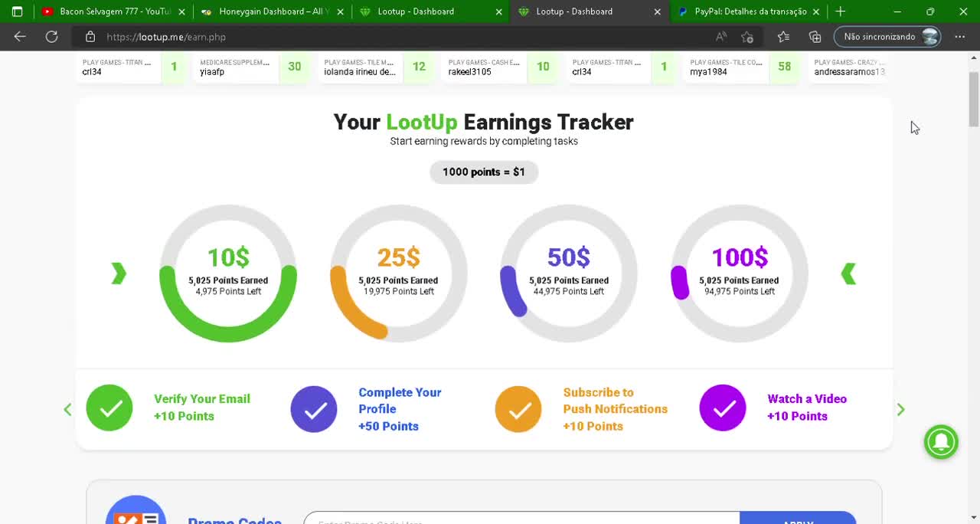
Task: Click the 25$ goal progress ring
Action: pyautogui.click(x=398, y=273)
